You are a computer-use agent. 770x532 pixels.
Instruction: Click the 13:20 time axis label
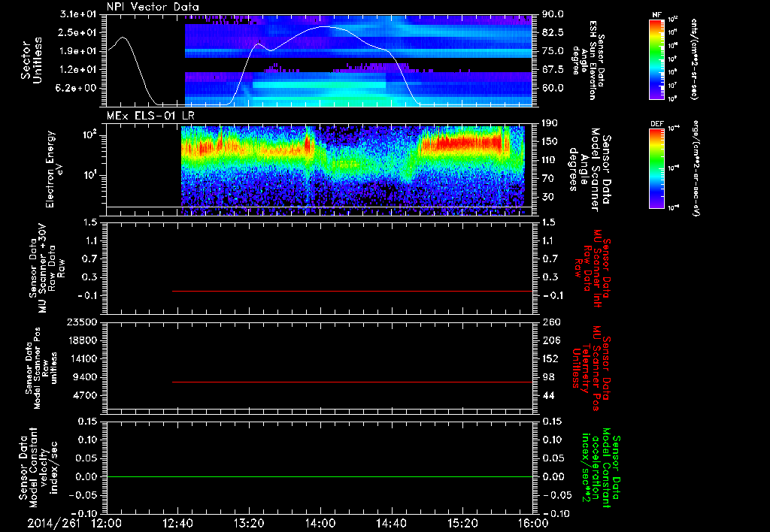(x=250, y=523)
